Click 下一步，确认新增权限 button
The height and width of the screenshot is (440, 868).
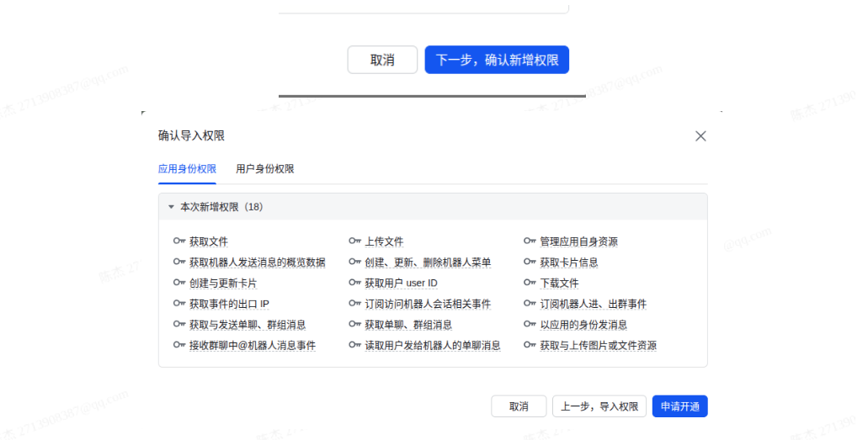tap(497, 60)
